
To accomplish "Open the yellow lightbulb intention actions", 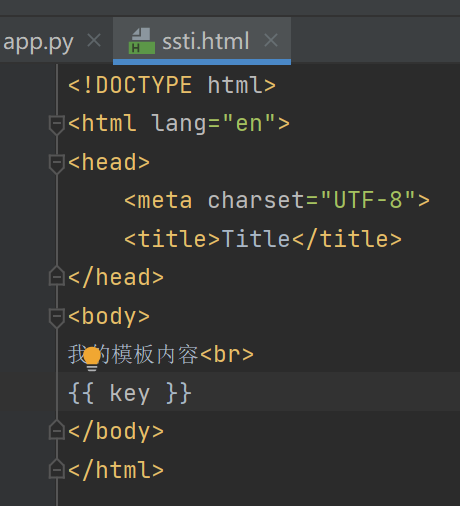I will pos(92,359).
